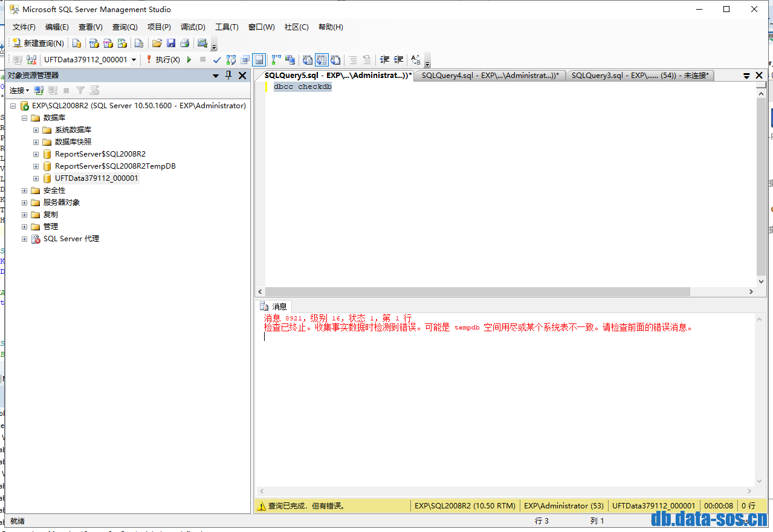The height and width of the screenshot is (532, 773).
Task: Open the Object Explorer filter icon
Action: pos(81,90)
